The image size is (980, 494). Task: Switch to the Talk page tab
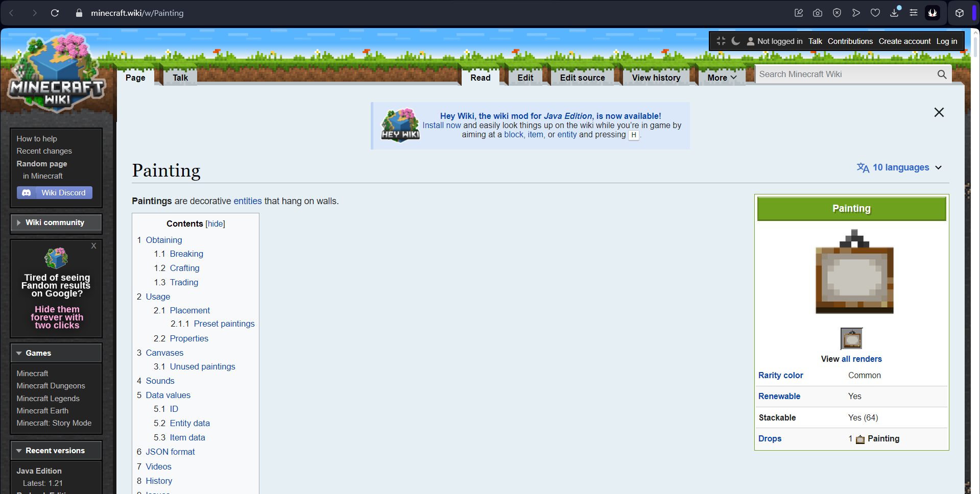(x=180, y=78)
